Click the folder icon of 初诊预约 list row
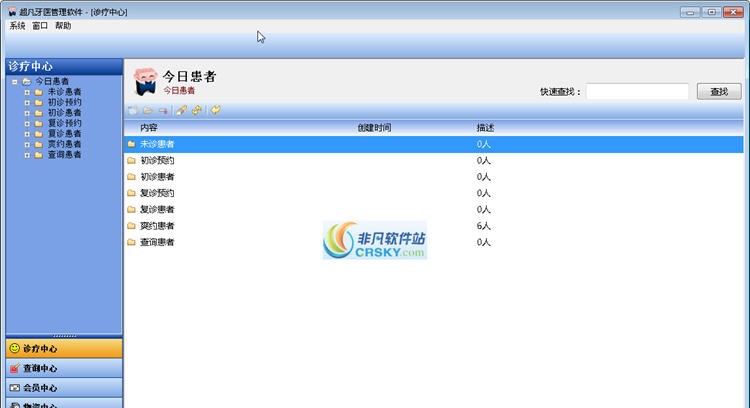 [x=131, y=160]
